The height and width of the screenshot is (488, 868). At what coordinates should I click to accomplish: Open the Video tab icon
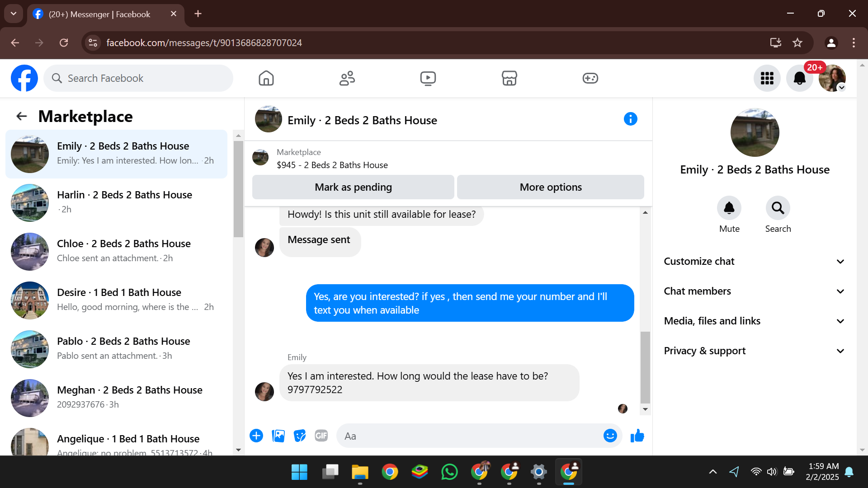coord(428,78)
